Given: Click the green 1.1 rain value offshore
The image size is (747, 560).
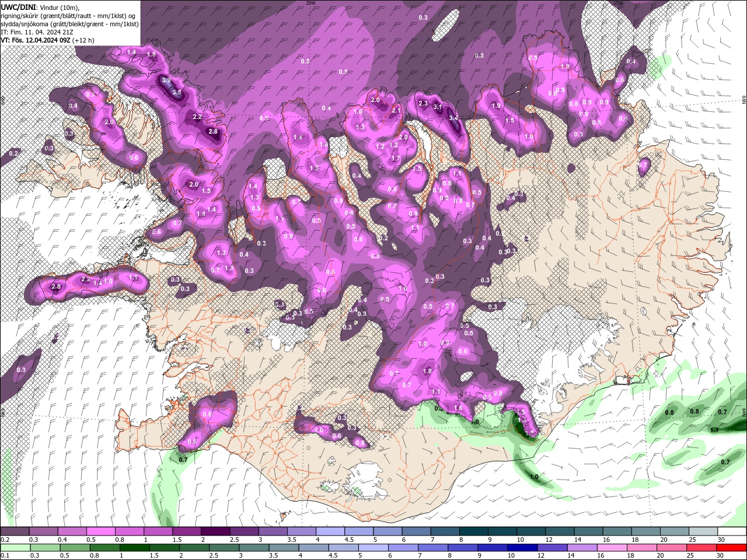Looking at the screenshot, I should pos(714,430).
